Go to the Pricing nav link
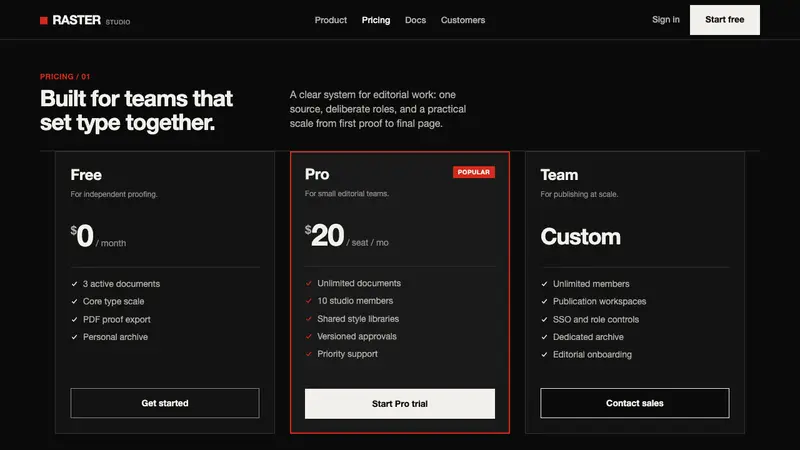The image size is (800, 450). [376, 20]
